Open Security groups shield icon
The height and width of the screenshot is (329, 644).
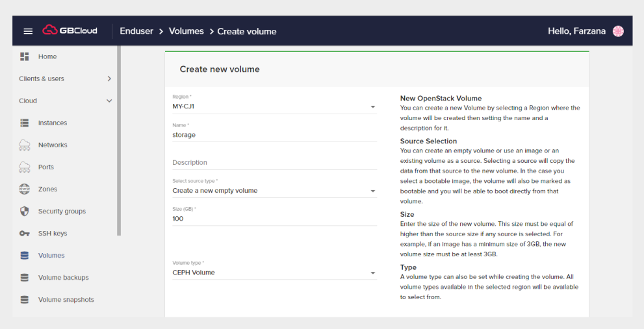click(25, 211)
